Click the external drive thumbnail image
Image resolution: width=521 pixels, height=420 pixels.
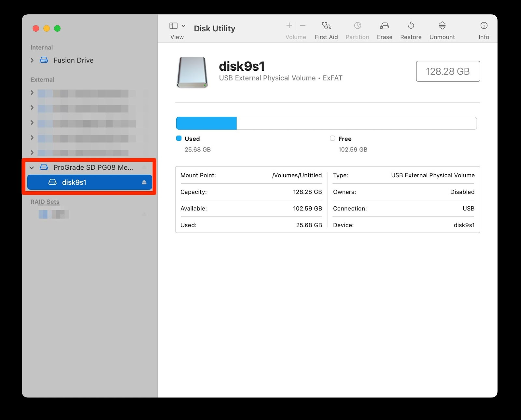(191, 72)
